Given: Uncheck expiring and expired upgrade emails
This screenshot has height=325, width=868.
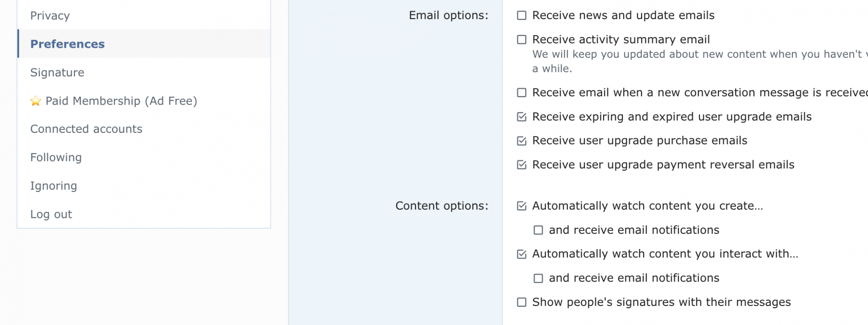Looking at the screenshot, I should tap(522, 117).
